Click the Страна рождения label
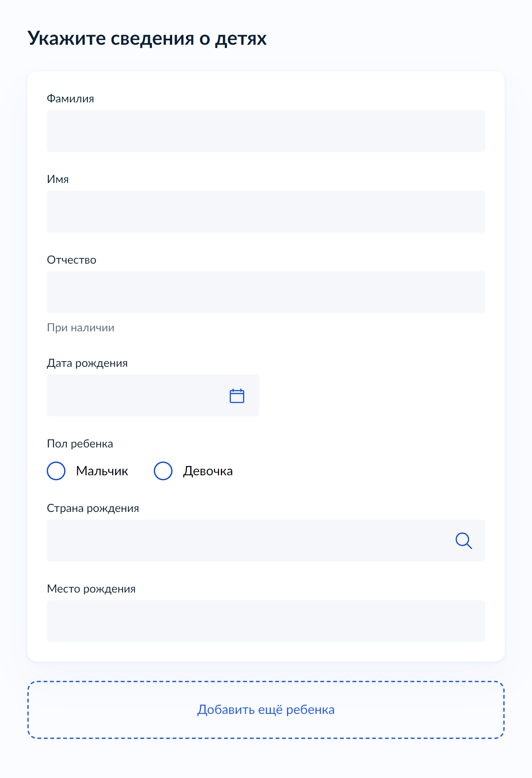 [93, 508]
